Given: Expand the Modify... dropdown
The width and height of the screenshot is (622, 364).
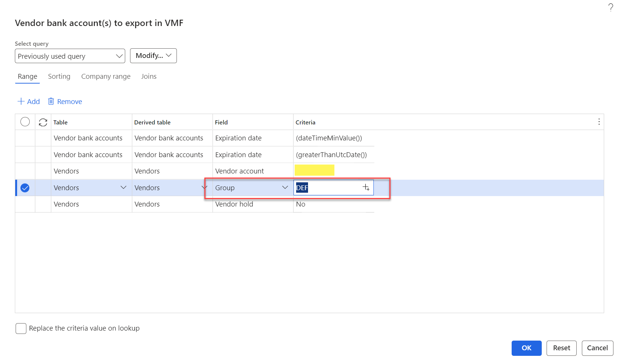Looking at the screenshot, I should pos(153,56).
